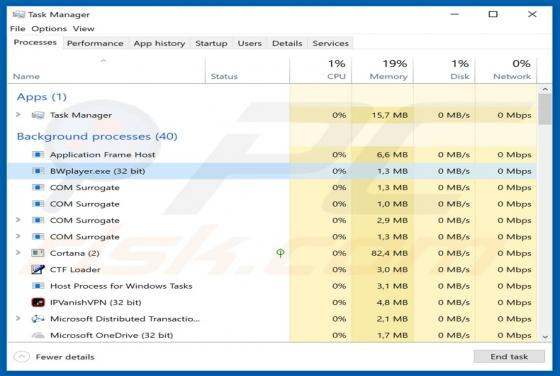Click Application Frame Host's 6,6 MB value
The image size is (560, 376).
click(x=392, y=155)
